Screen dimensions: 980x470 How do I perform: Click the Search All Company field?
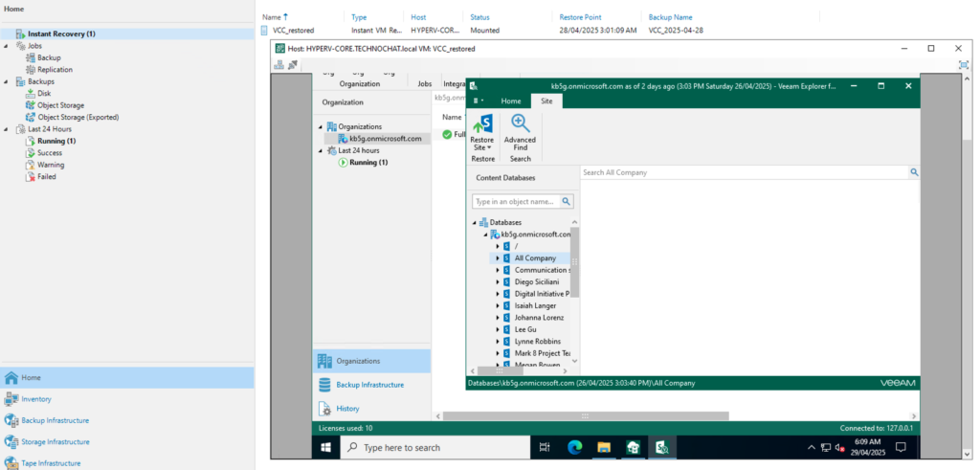[x=743, y=172]
